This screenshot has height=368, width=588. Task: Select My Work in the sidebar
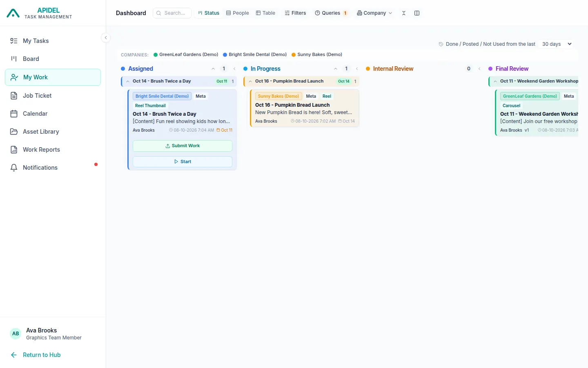(x=53, y=77)
